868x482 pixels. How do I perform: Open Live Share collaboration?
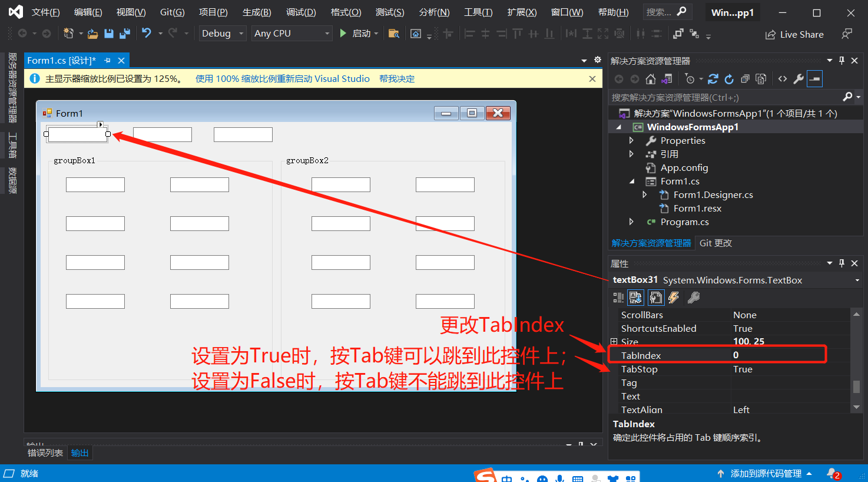coord(794,34)
